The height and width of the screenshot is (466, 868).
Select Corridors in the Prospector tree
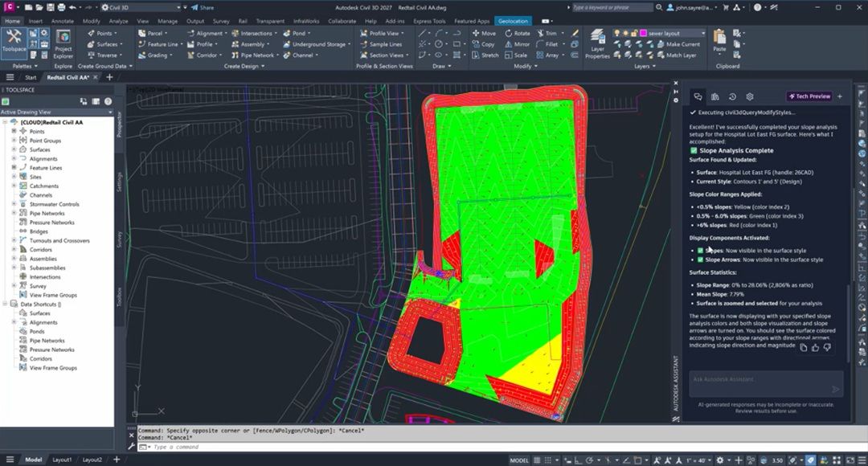[41, 250]
